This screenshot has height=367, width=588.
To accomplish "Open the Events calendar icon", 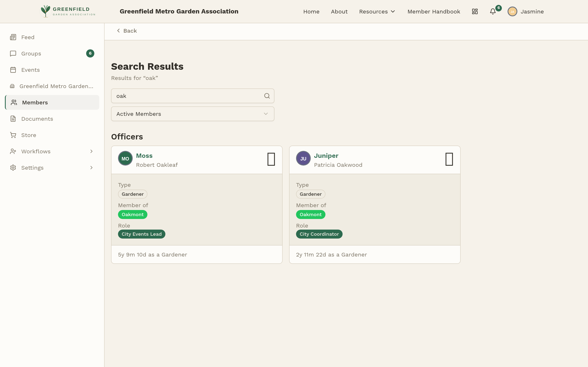I will [13, 70].
